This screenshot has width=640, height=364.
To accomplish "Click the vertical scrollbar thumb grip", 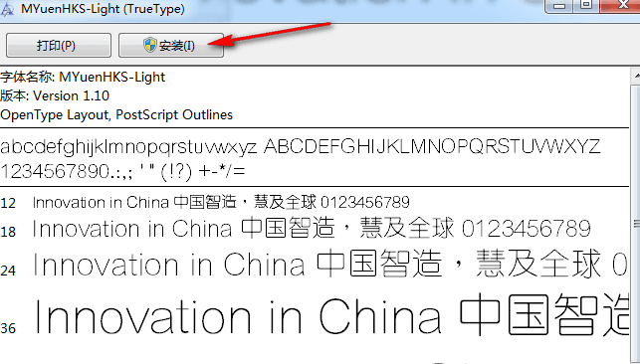I will [636, 224].
